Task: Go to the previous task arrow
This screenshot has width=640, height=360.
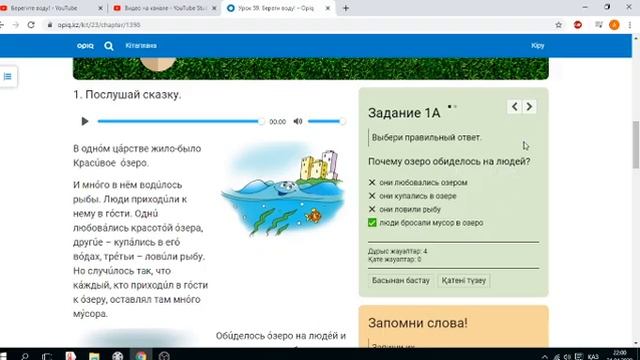Action: [x=514, y=107]
